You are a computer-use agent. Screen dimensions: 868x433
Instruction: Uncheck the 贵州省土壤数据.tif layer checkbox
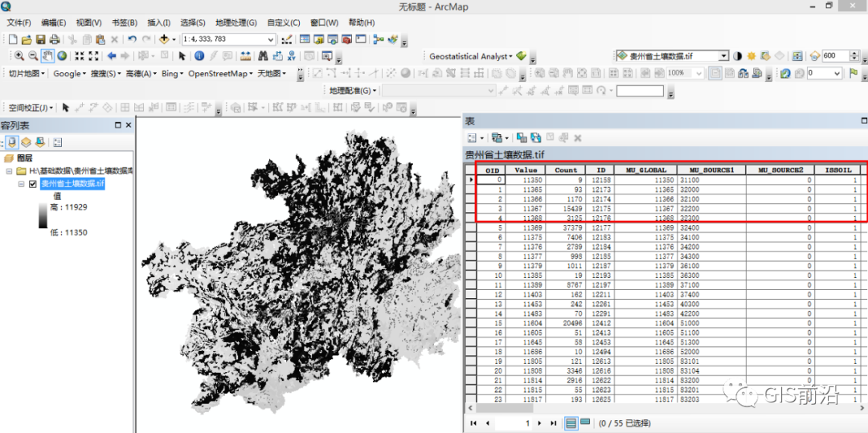click(33, 183)
